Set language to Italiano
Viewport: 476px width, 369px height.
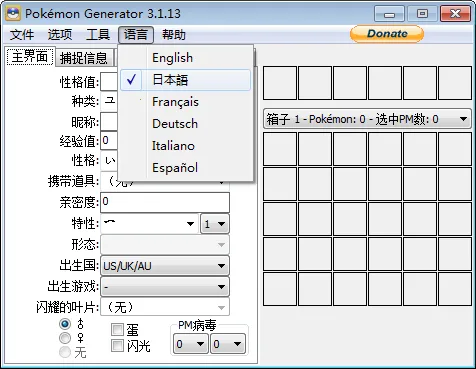[185, 146]
